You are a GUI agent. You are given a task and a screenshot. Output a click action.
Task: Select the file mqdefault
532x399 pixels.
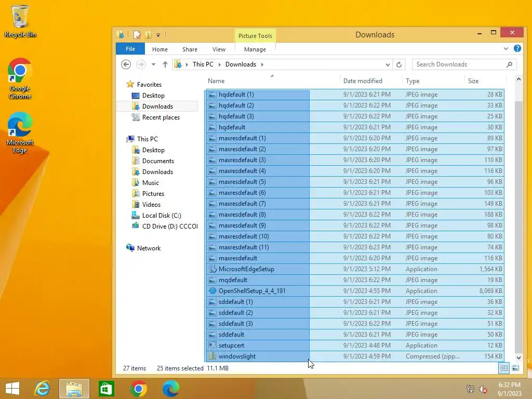click(x=354, y=280)
